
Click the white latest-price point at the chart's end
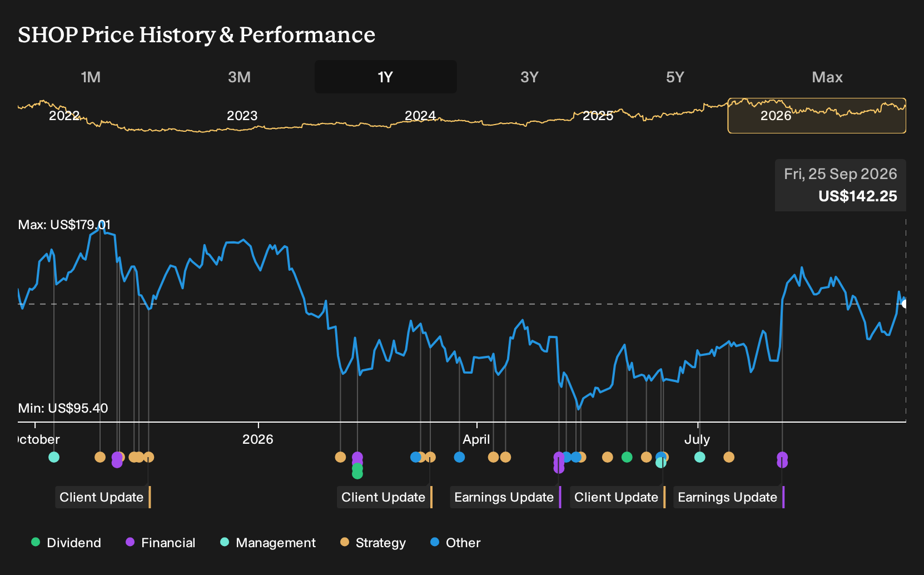(x=905, y=304)
